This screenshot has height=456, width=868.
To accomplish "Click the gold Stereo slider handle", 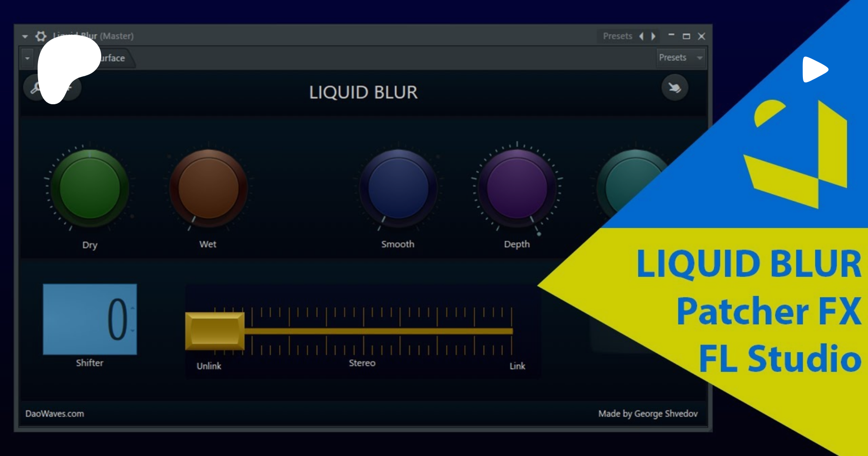I will click(215, 331).
